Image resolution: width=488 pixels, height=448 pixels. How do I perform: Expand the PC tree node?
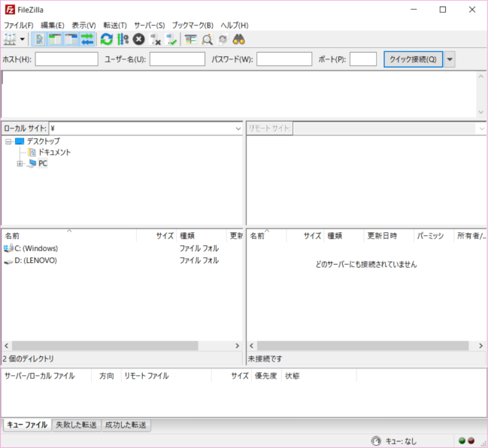point(20,164)
